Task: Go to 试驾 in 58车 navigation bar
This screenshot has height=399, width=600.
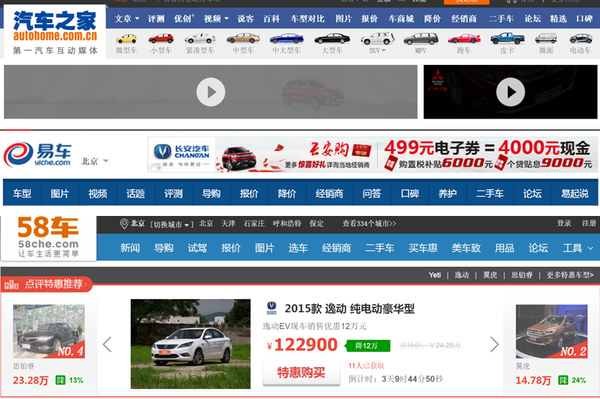Action: click(x=197, y=248)
